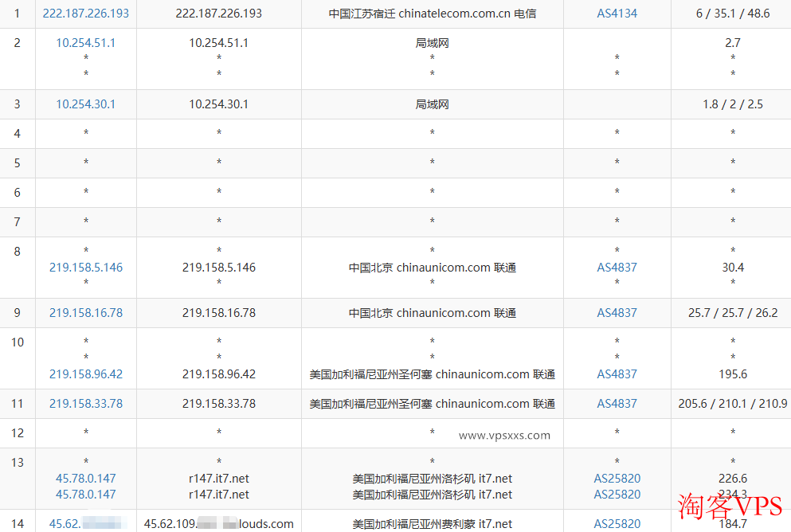Click IP link 10.254.51.1
Screen dimensions: 791x532
click(86, 43)
